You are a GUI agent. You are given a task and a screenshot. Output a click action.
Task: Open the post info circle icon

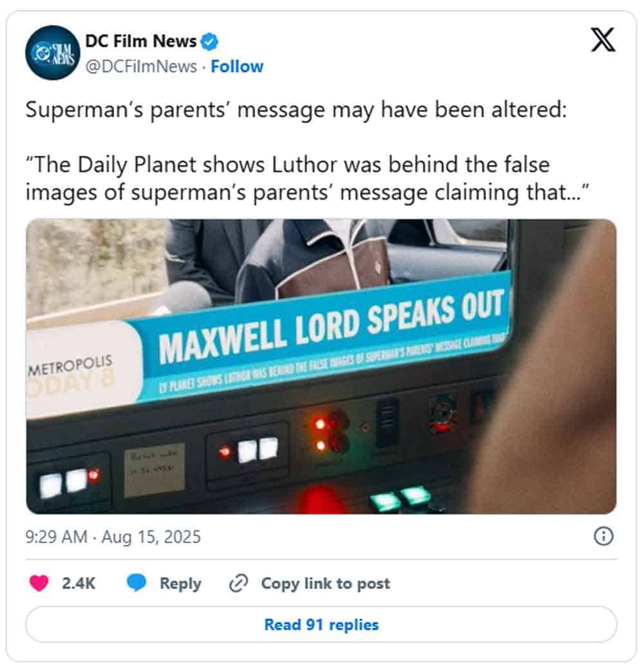click(x=603, y=537)
